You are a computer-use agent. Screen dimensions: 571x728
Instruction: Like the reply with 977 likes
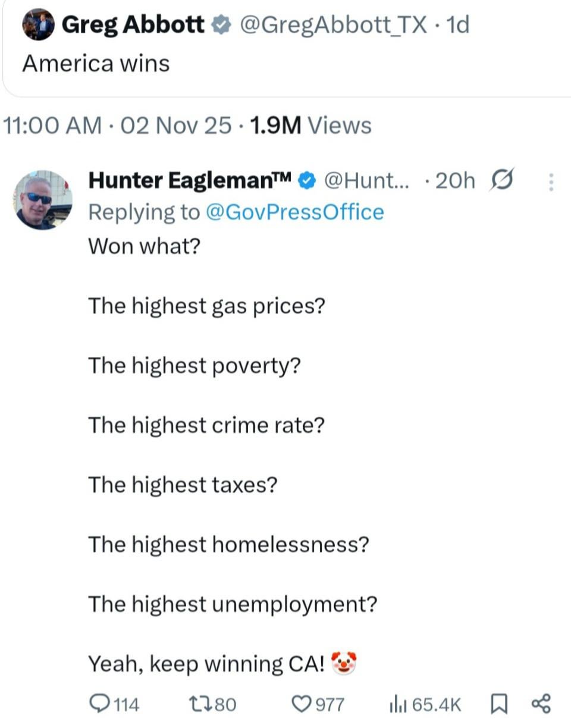pos(304,705)
